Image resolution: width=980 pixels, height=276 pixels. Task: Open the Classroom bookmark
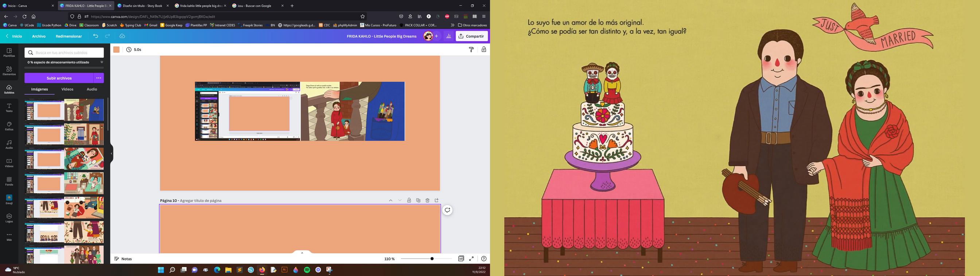tap(89, 25)
